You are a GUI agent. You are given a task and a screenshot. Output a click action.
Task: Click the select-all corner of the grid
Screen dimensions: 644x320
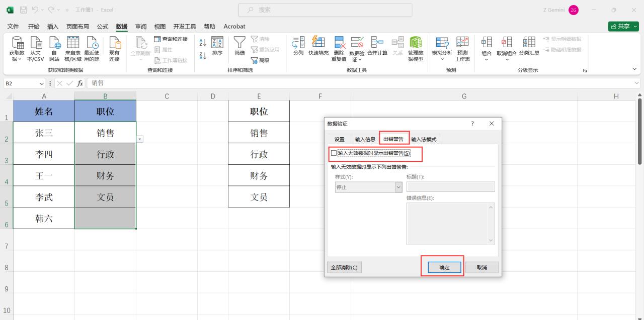[7, 96]
